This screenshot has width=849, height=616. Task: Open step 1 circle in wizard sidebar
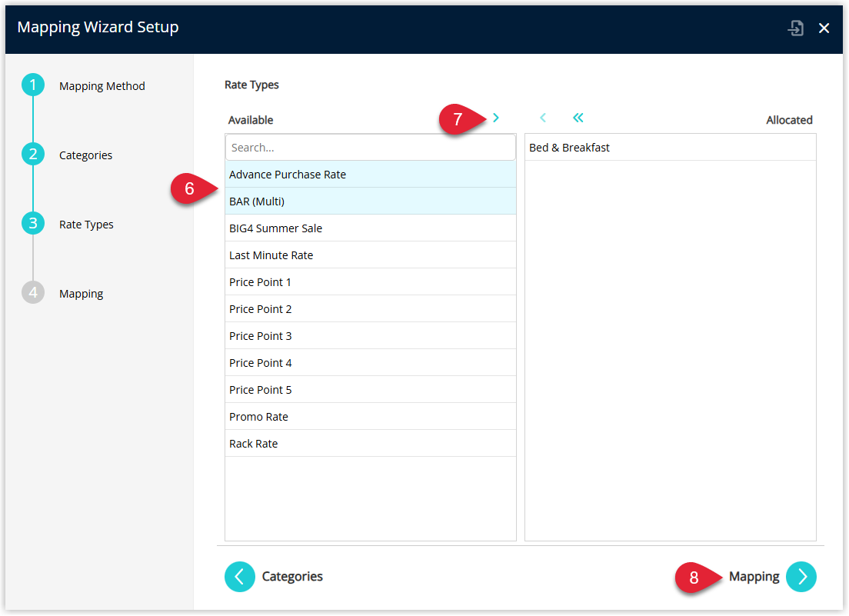[33, 85]
